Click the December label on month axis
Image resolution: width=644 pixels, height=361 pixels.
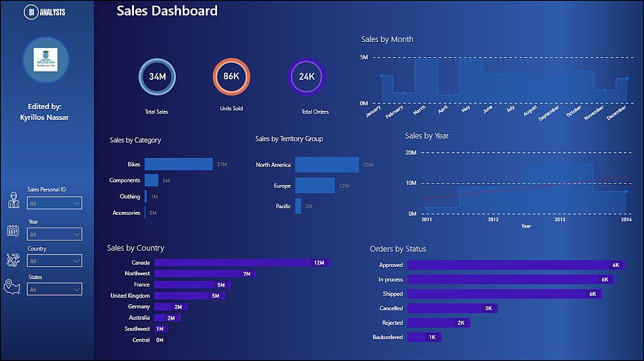[616, 112]
